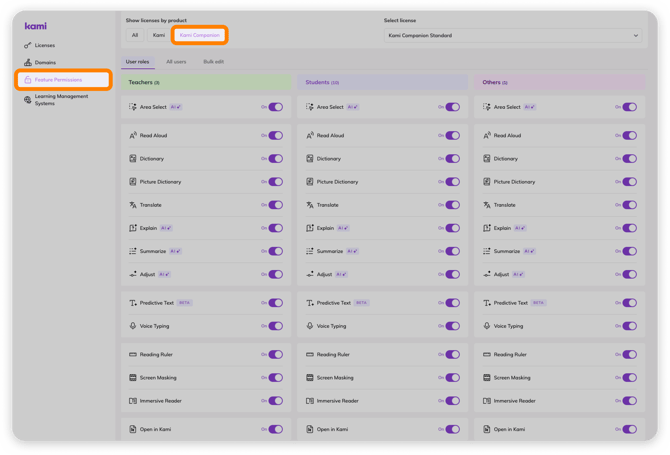Screen dimensions: 670x455
Task: Filter licenses by All products
Action: [x=135, y=35]
